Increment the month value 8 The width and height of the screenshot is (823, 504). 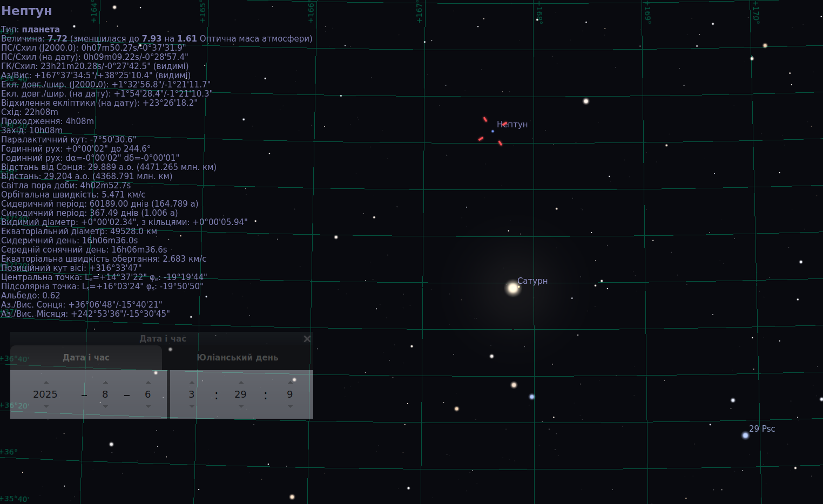pos(105,382)
